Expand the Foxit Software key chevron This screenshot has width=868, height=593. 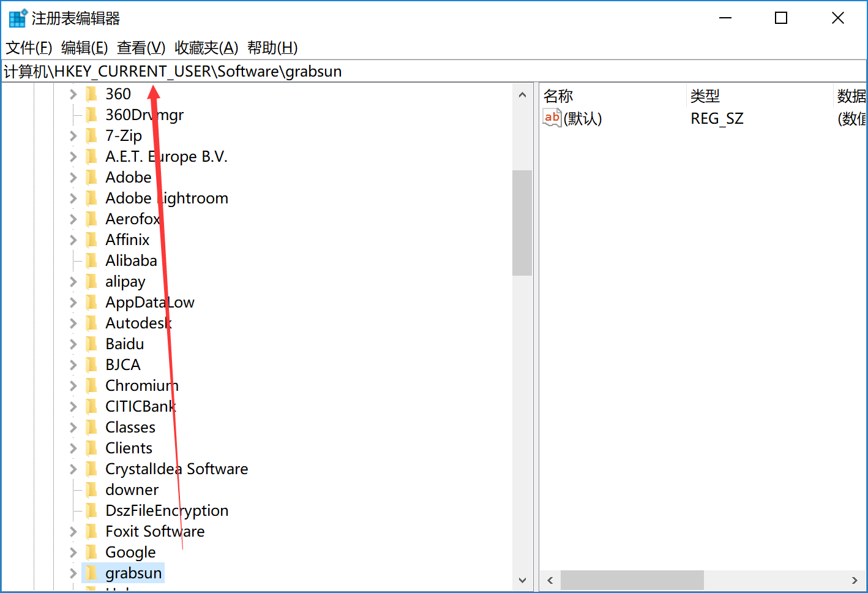click(x=73, y=531)
